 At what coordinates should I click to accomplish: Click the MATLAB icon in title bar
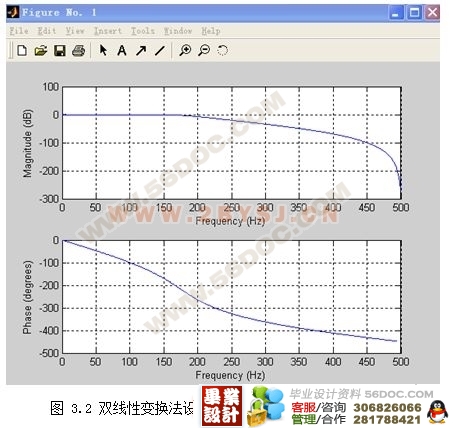tap(13, 13)
